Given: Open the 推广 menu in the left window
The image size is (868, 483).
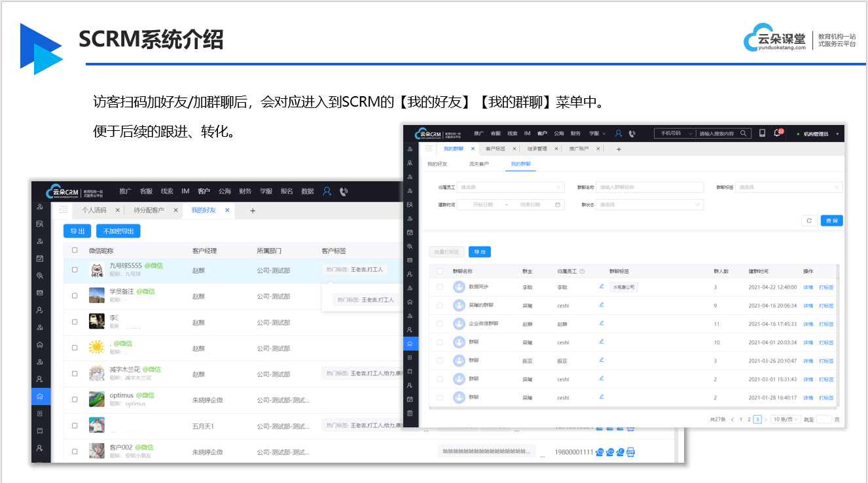Looking at the screenshot, I should point(126,191).
